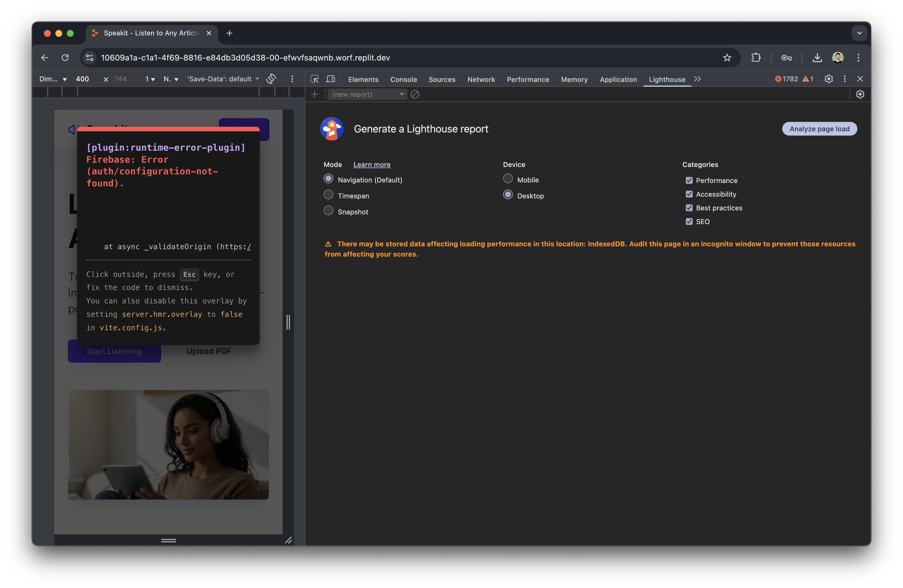
Task: Open the Learn more link
Action: tap(371, 165)
